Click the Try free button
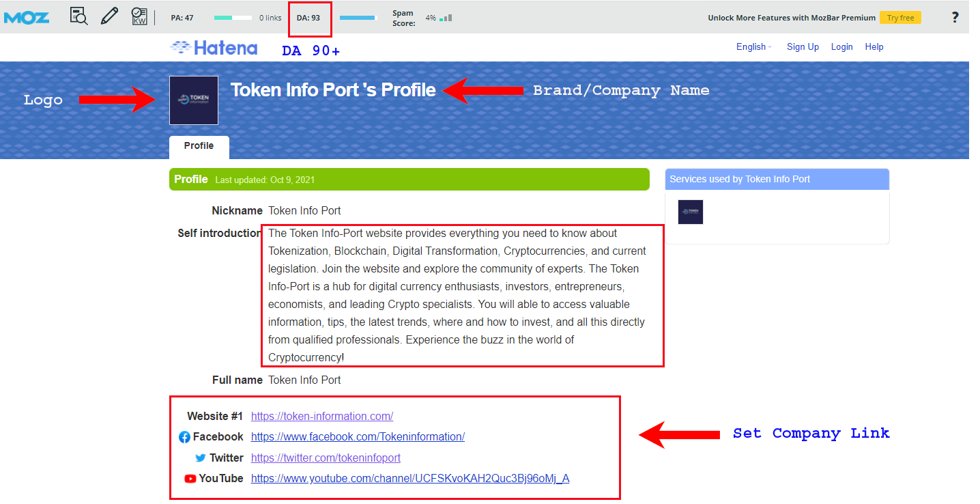 900,17
